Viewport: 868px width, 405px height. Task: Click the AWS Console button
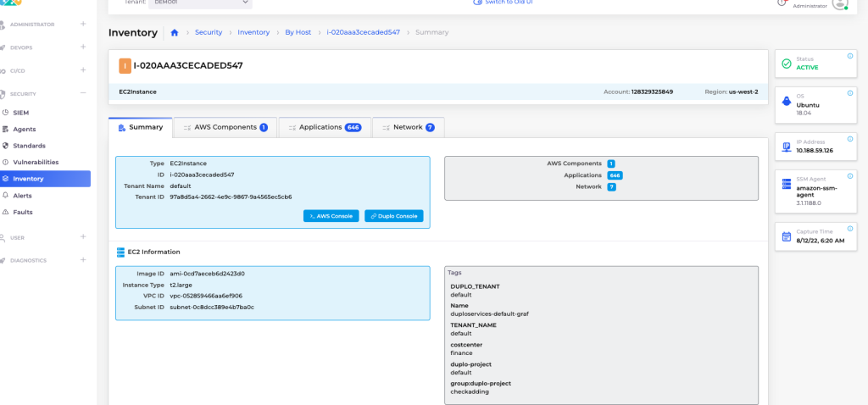click(331, 216)
